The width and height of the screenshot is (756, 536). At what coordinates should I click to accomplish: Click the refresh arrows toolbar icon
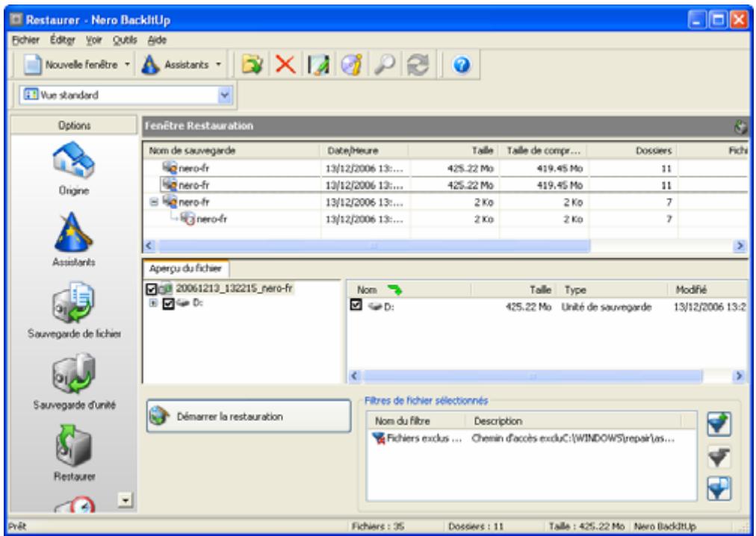(418, 65)
